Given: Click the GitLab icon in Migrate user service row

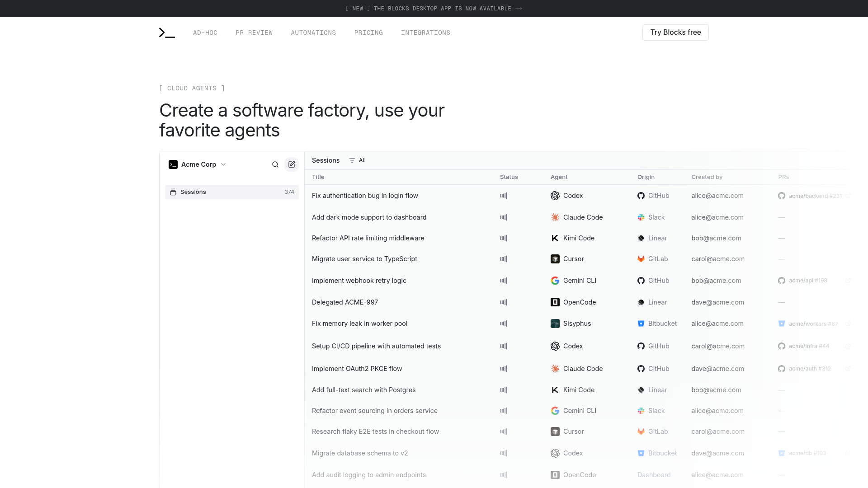Looking at the screenshot, I should [x=641, y=259].
